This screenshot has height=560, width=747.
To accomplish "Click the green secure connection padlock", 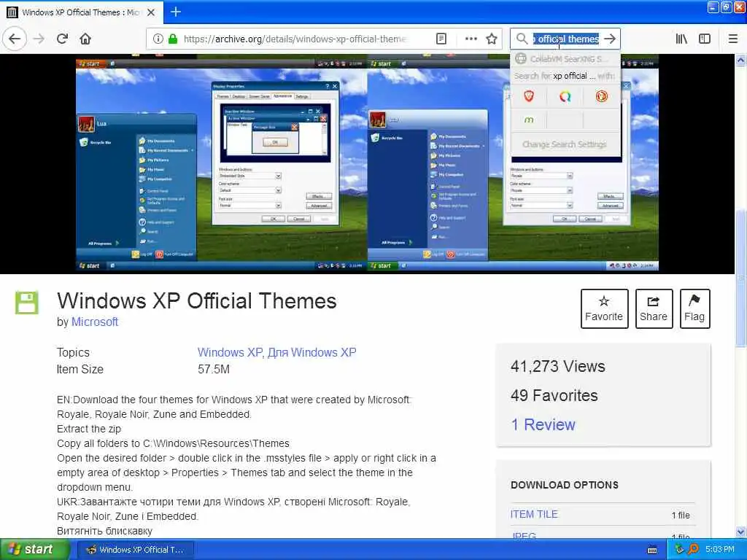I will coord(172,39).
